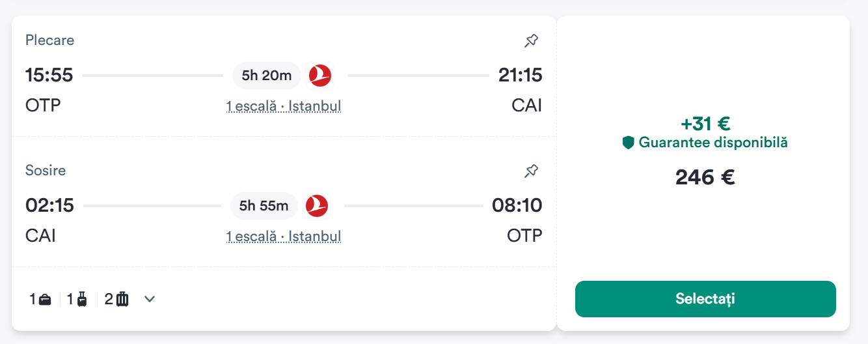Open departure flight 1 escală Istanbul link
868x344 pixels.
click(284, 106)
